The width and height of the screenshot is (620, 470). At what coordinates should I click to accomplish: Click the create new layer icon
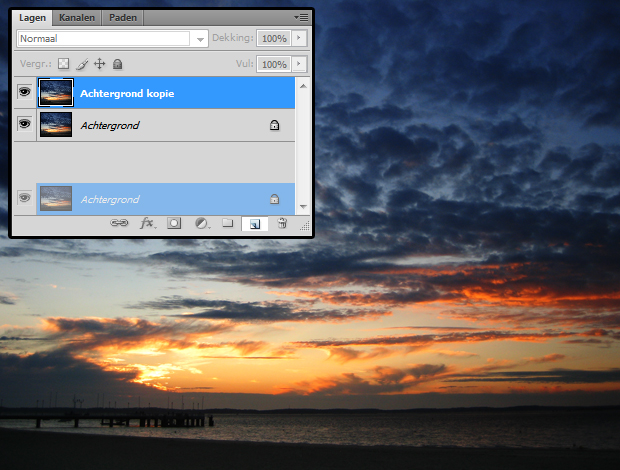tap(254, 224)
